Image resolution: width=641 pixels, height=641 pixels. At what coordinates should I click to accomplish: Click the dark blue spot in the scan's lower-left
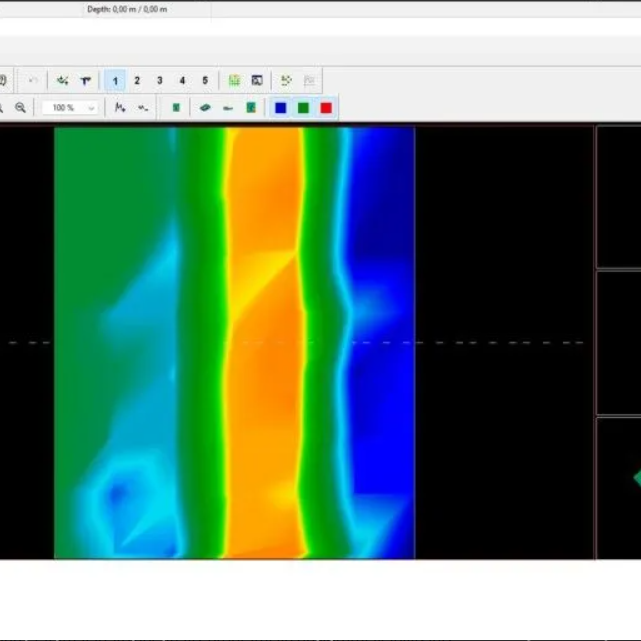pyautogui.click(x=118, y=492)
